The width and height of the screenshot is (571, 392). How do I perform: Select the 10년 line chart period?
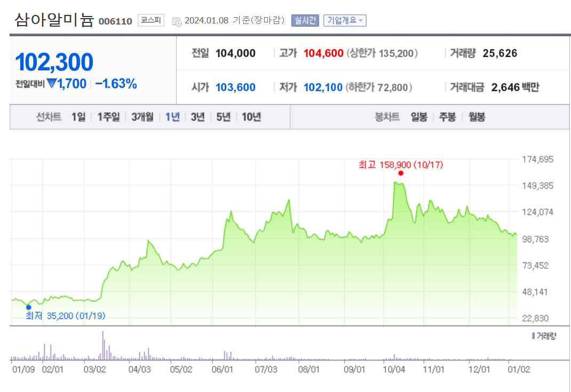click(x=251, y=117)
